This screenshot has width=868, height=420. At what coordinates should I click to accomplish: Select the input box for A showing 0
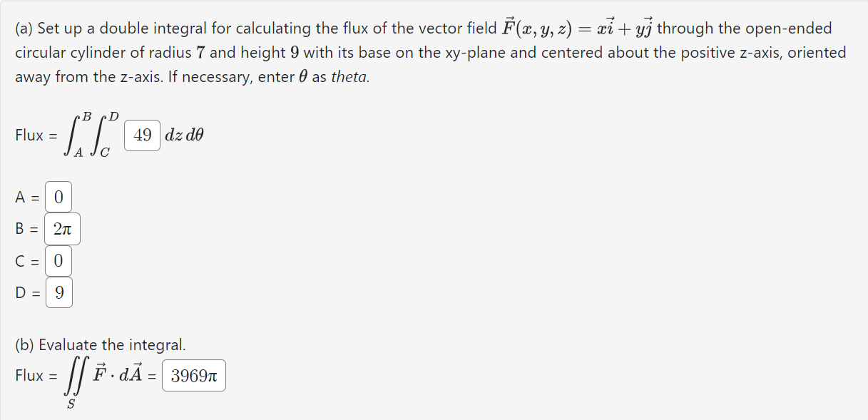coord(58,197)
